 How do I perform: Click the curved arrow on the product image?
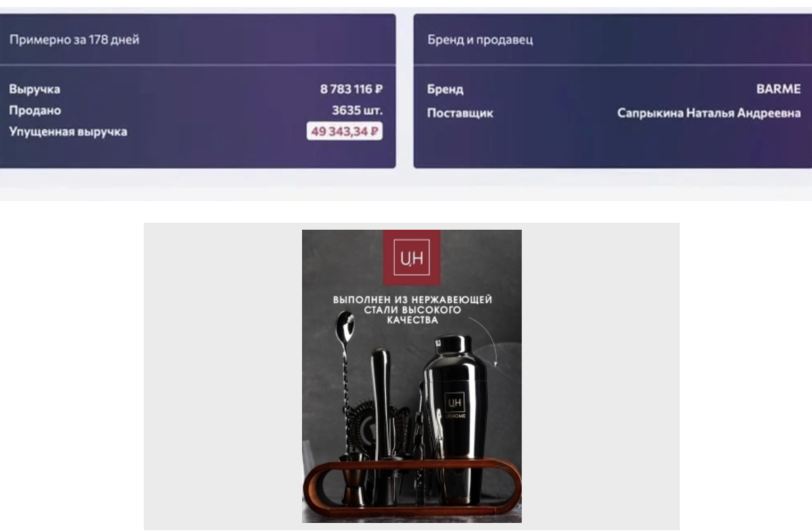(487, 342)
